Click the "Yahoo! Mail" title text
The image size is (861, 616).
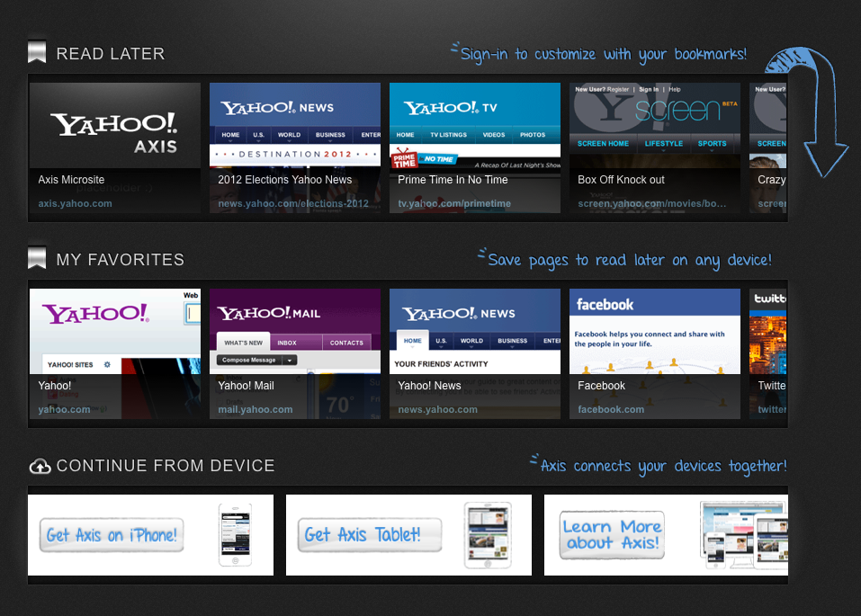pyautogui.click(x=246, y=386)
